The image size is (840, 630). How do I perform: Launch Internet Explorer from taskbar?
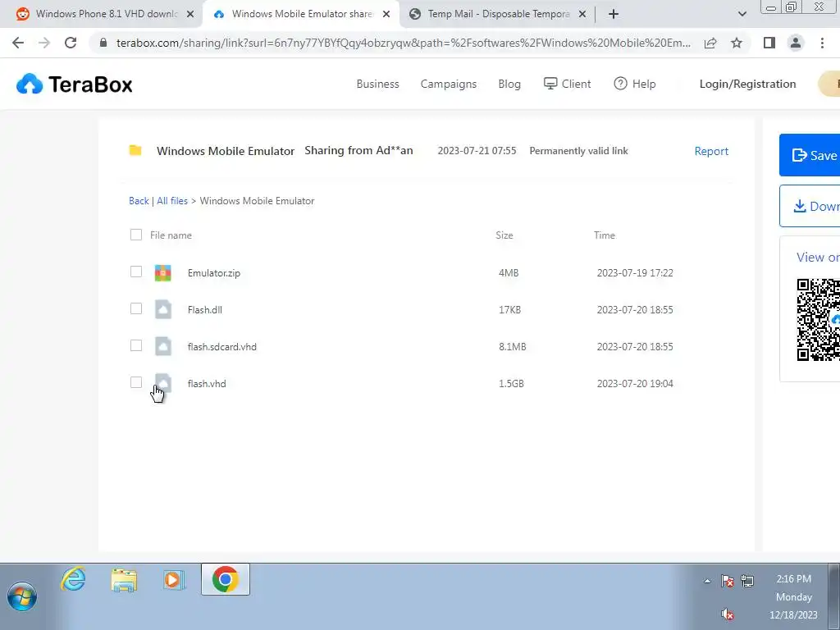point(73,580)
